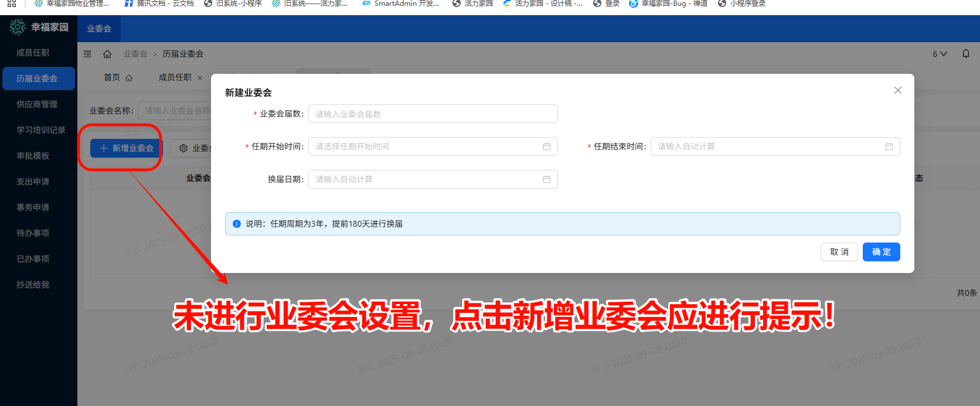Image resolution: width=980 pixels, height=406 pixels.
Task: Click 业委会 in the breadcrumb
Action: [x=135, y=54]
